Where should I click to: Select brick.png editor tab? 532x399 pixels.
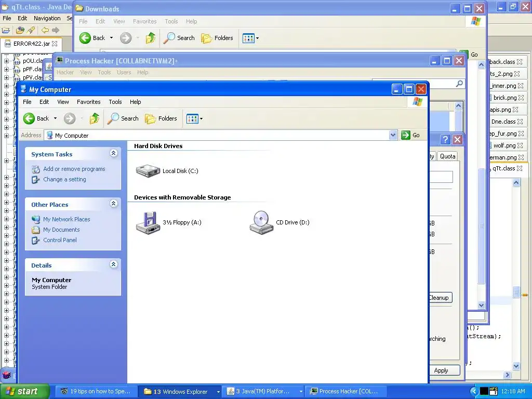tap(505, 98)
